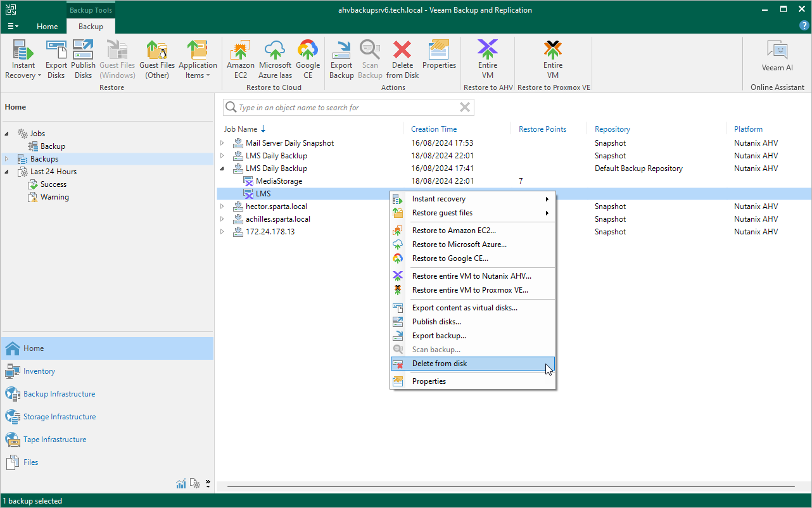Image resolution: width=812 pixels, height=508 pixels.
Task: Open the Tape Infrastructure view
Action: click(x=107, y=440)
